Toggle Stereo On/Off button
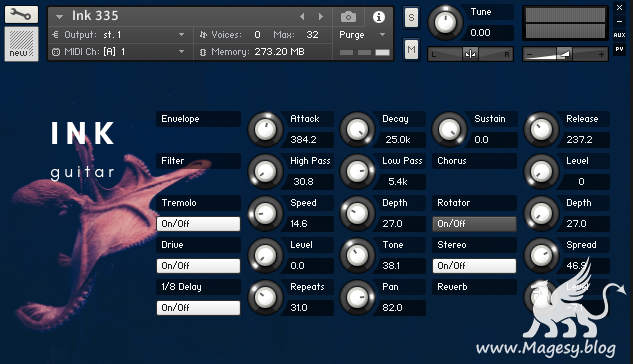The width and height of the screenshot is (633, 364). pyautogui.click(x=474, y=266)
